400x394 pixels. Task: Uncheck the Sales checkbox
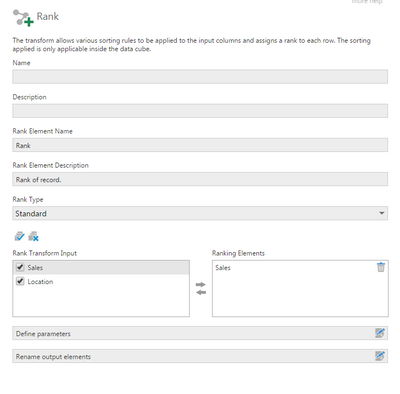20,267
